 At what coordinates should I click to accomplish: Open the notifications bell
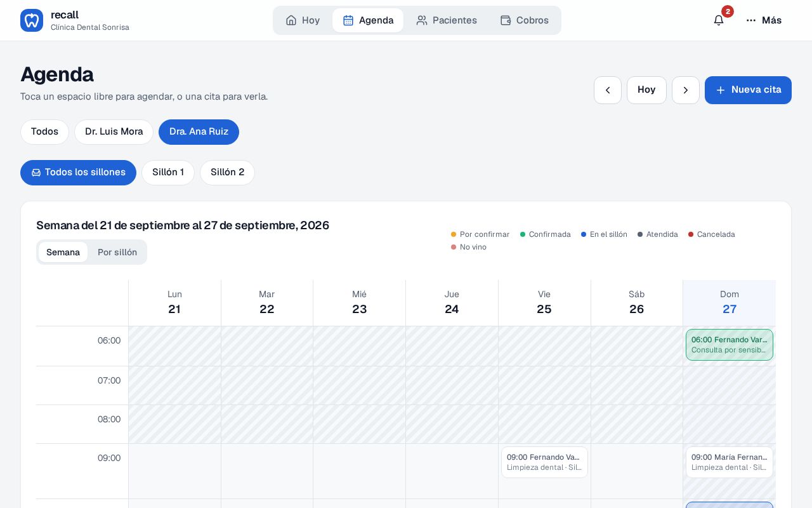(719, 20)
